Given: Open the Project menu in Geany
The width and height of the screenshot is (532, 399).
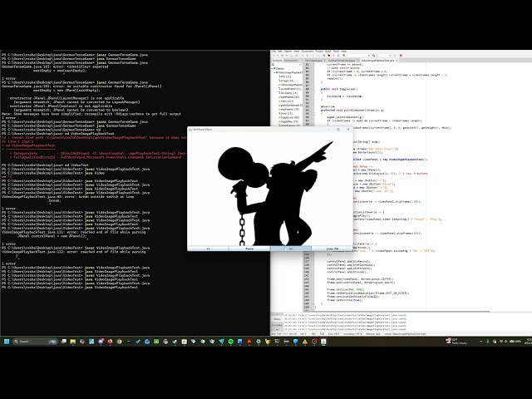Looking at the screenshot, I should tap(319, 52).
